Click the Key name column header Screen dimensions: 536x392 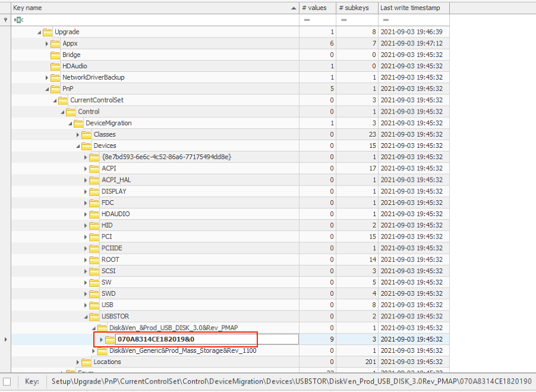pyautogui.click(x=149, y=8)
